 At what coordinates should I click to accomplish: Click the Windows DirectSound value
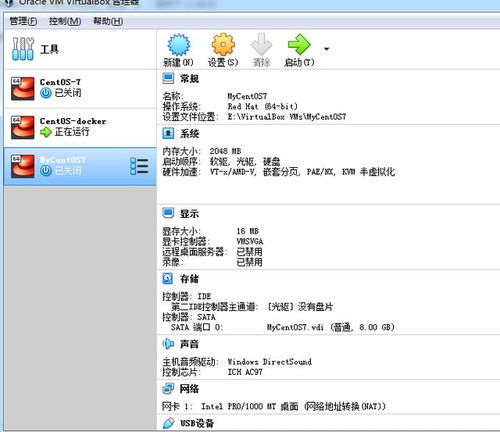(270, 362)
